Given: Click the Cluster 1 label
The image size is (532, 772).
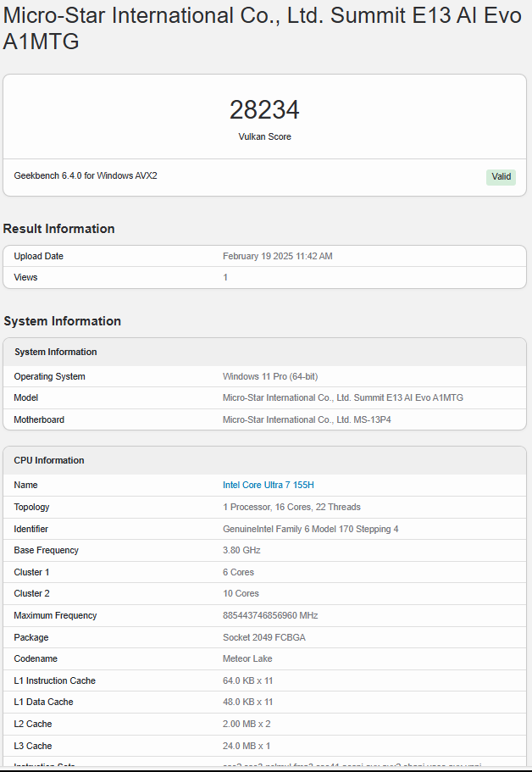Looking at the screenshot, I should pyautogui.click(x=31, y=573).
